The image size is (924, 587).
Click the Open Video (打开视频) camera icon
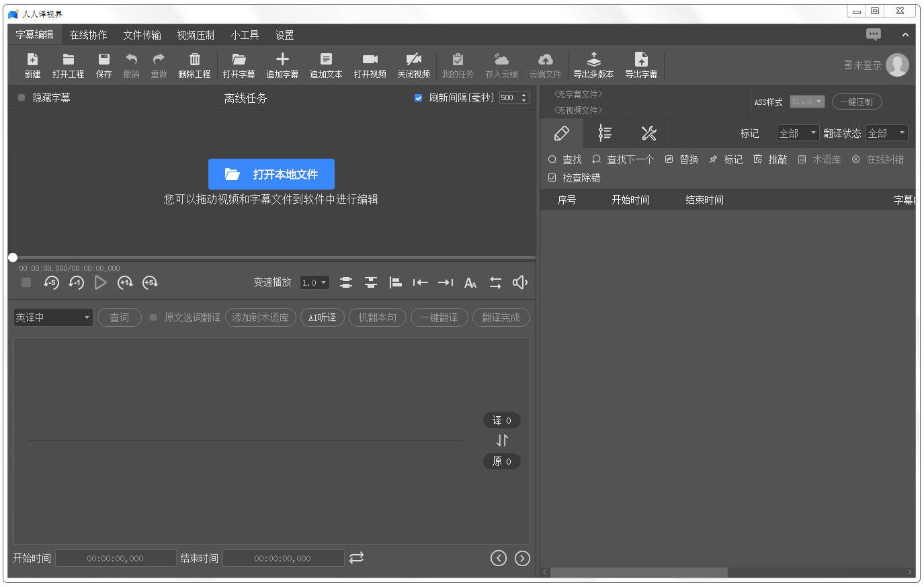pyautogui.click(x=370, y=60)
